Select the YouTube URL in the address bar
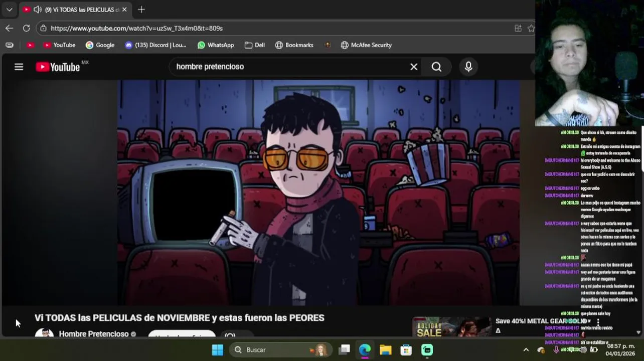This screenshot has width=644, height=361. coord(136,28)
